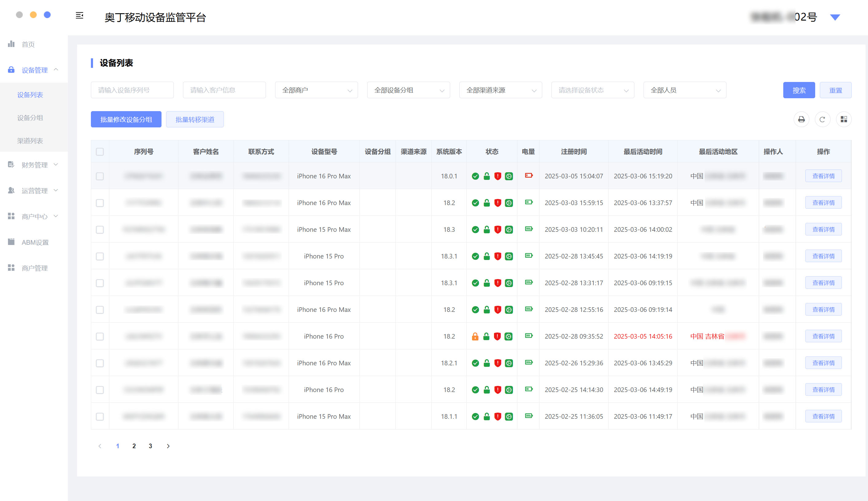Open the 全部渠道来源 dropdown
The width and height of the screenshot is (868, 501).
[500, 90]
